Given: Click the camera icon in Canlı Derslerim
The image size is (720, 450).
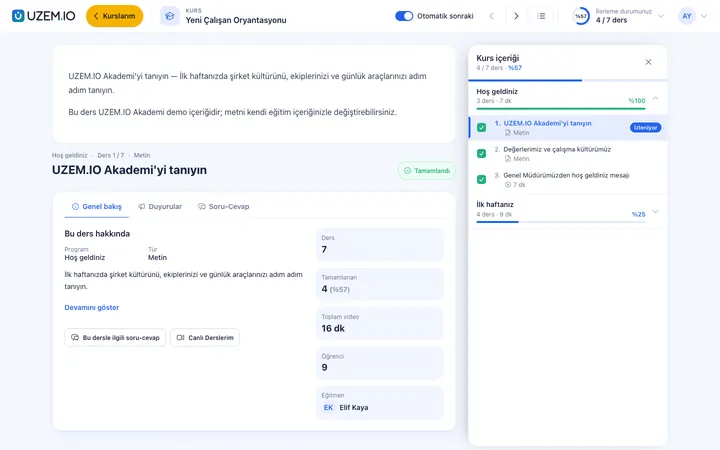Looking at the screenshot, I should click(x=180, y=338).
